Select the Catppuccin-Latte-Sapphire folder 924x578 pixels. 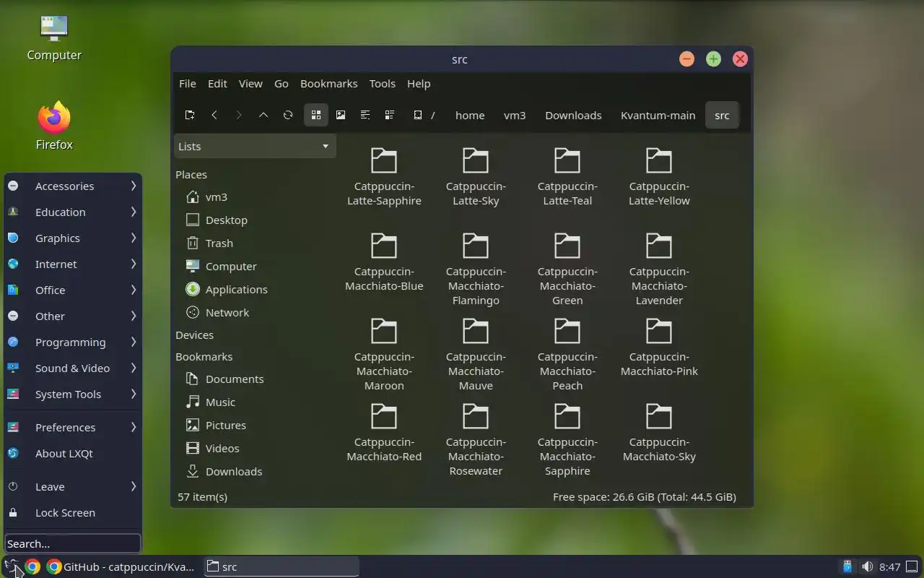pos(384,177)
